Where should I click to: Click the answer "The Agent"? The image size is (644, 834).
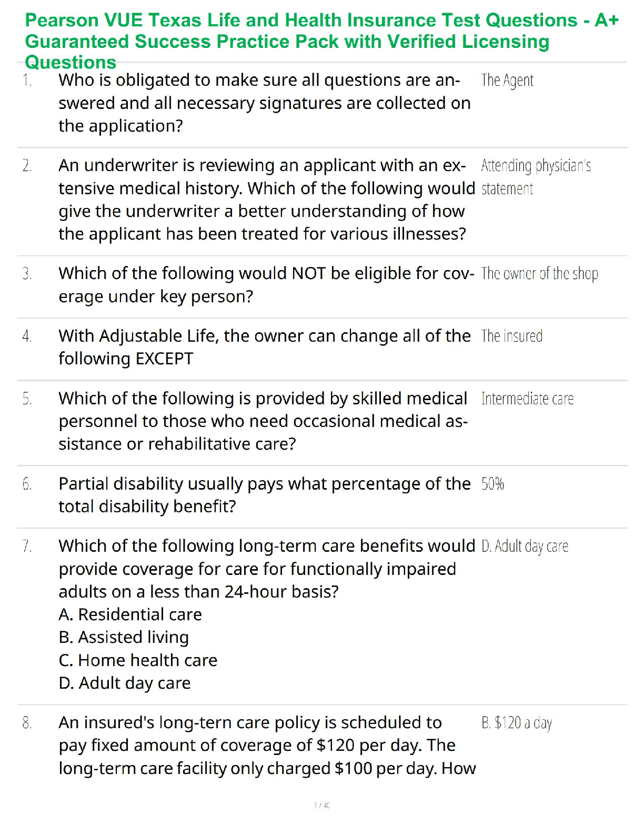(507, 81)
